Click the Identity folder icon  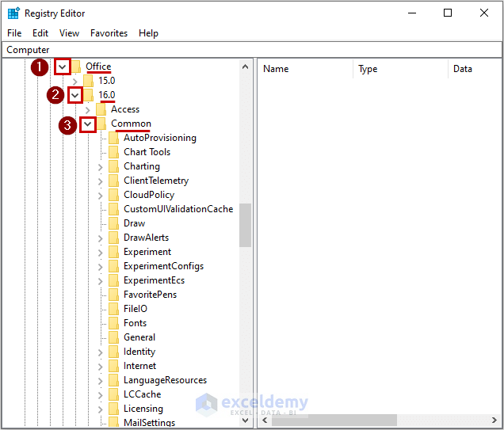tap(113, 352)
